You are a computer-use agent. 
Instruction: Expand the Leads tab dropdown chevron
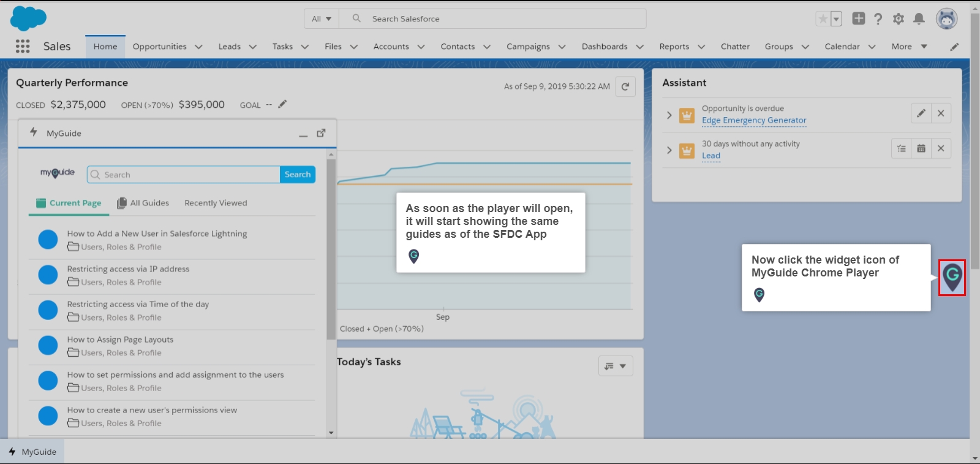tap(252, 47)
